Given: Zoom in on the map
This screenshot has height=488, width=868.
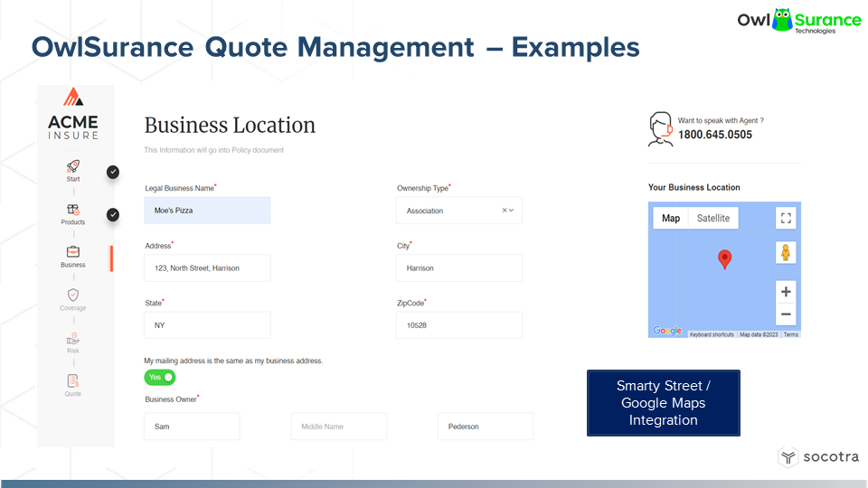Looking at the screenshot, I should [x=786, y=292].
